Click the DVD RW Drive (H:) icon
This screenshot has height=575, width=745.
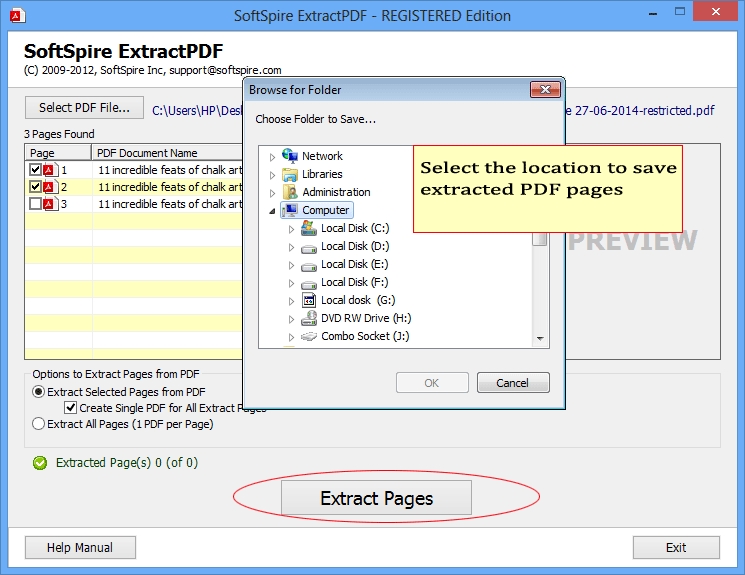309,318
